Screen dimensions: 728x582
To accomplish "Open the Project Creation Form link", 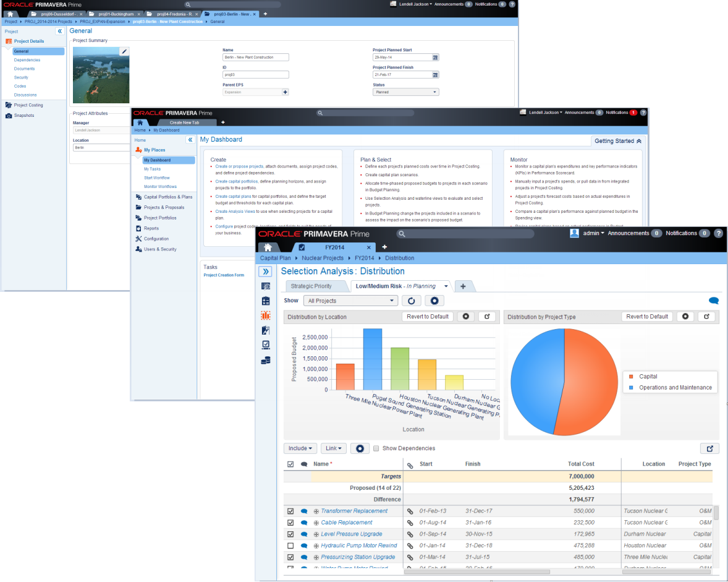I will click(x=224, y=275).
